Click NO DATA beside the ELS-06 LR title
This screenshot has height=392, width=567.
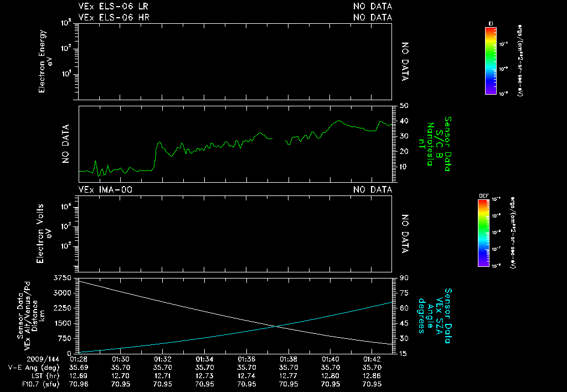pos(373,7)
